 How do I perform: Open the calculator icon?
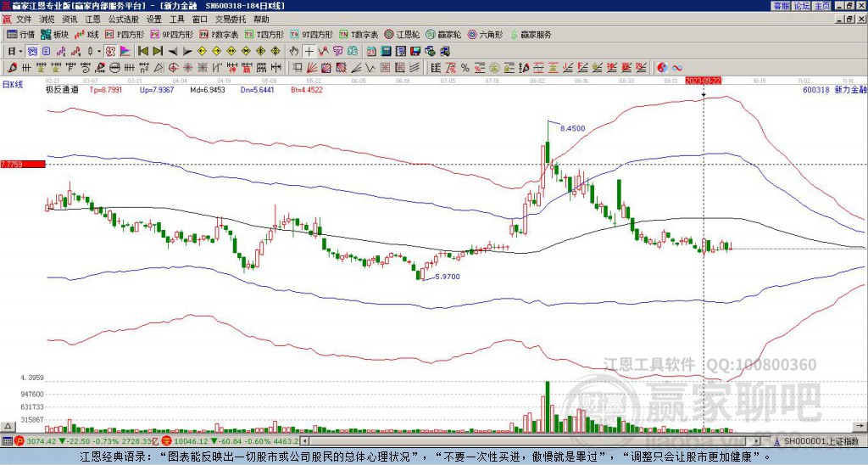point(387,52)
